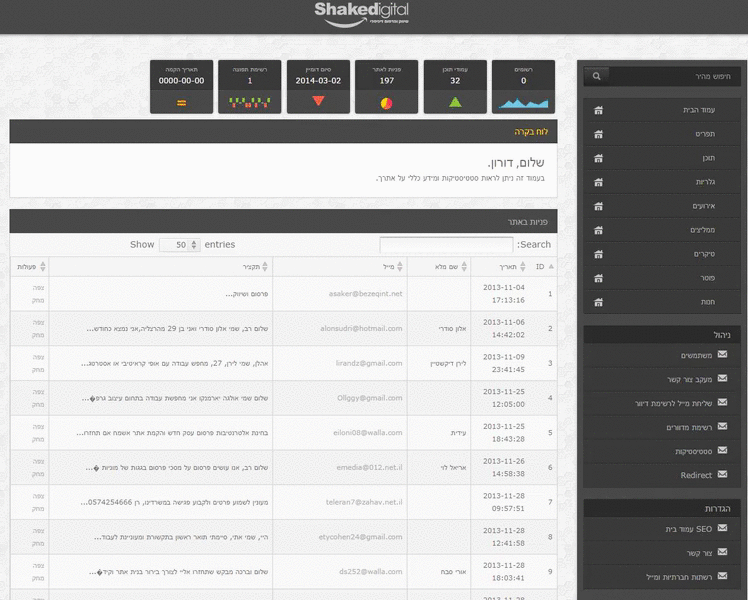Open SEO עמוד בית settings link
The width and height of the screenshot is (748, 600).
point(688,529)
